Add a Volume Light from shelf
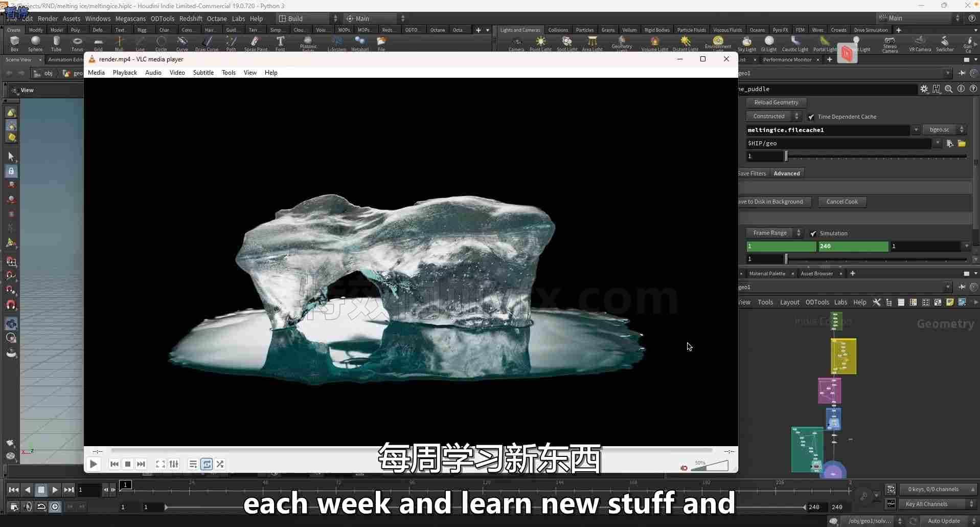This screenshot has width=980, height=527. [x=655, y=43]
